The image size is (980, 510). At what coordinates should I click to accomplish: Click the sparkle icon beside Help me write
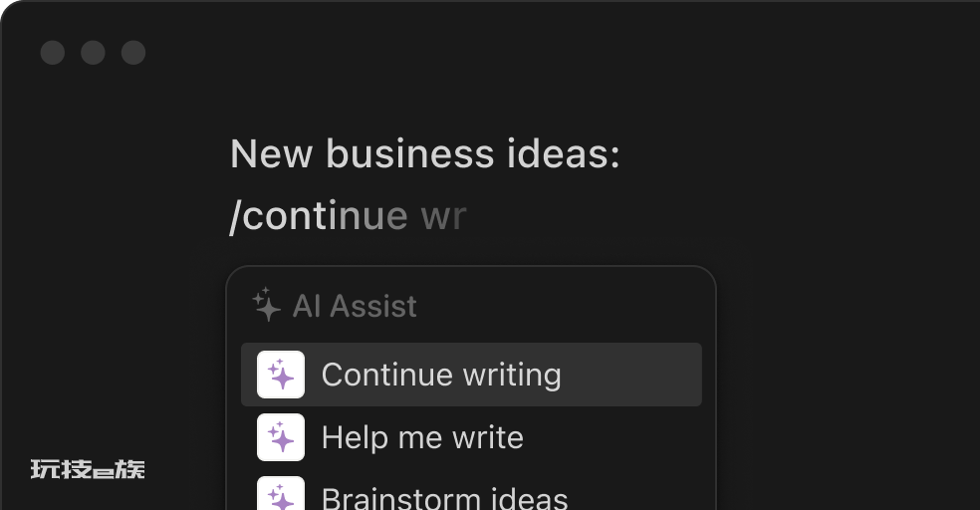[x=281, y=437]
